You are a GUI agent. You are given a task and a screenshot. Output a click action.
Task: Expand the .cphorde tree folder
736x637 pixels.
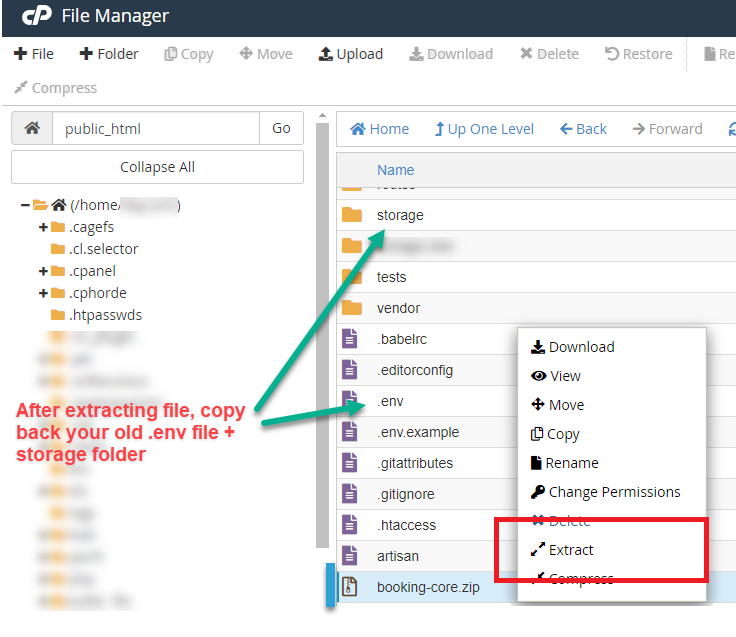point(43,293)
